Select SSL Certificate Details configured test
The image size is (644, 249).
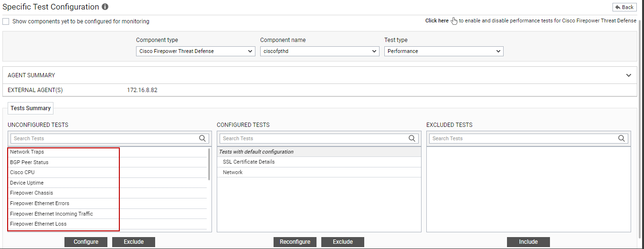(249, 162)
